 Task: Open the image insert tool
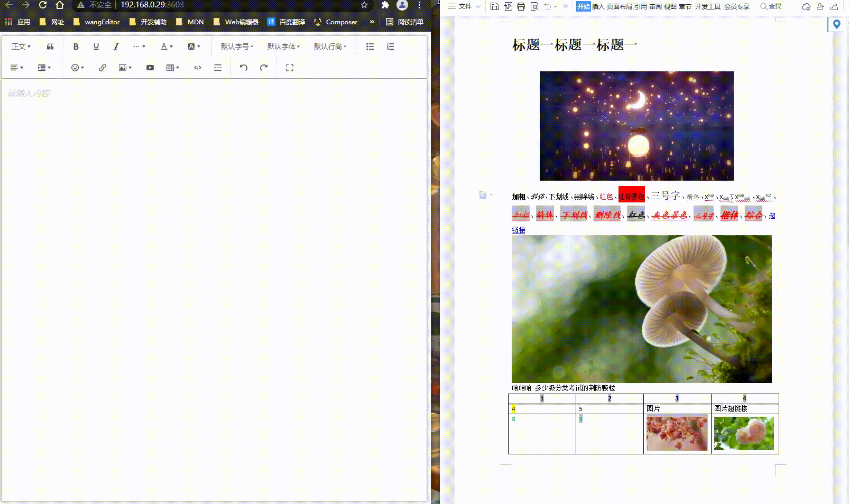click(x=122, y=68)
